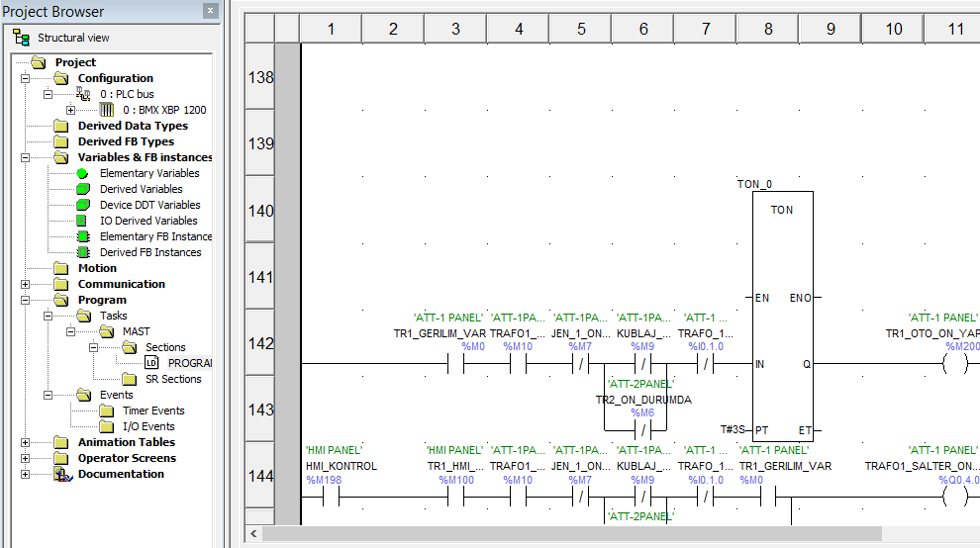Collapse the Sections node
980x548 pixels.
93,347
